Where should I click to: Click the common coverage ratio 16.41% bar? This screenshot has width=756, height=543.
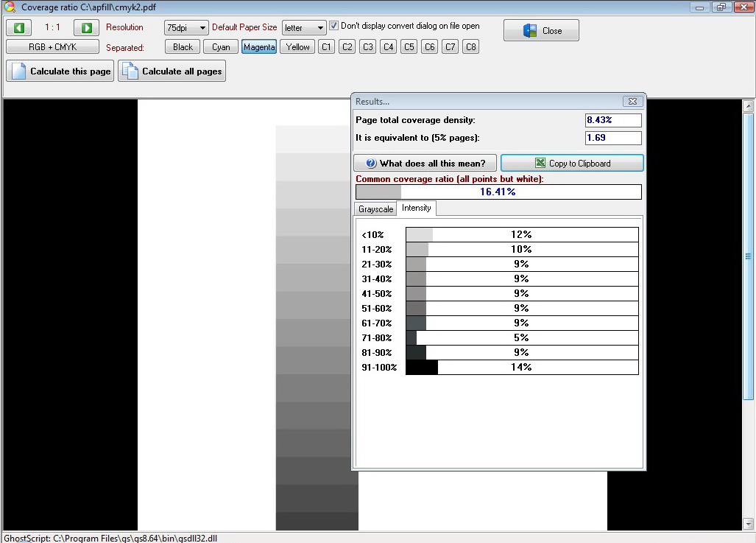[x=498, y=192]
